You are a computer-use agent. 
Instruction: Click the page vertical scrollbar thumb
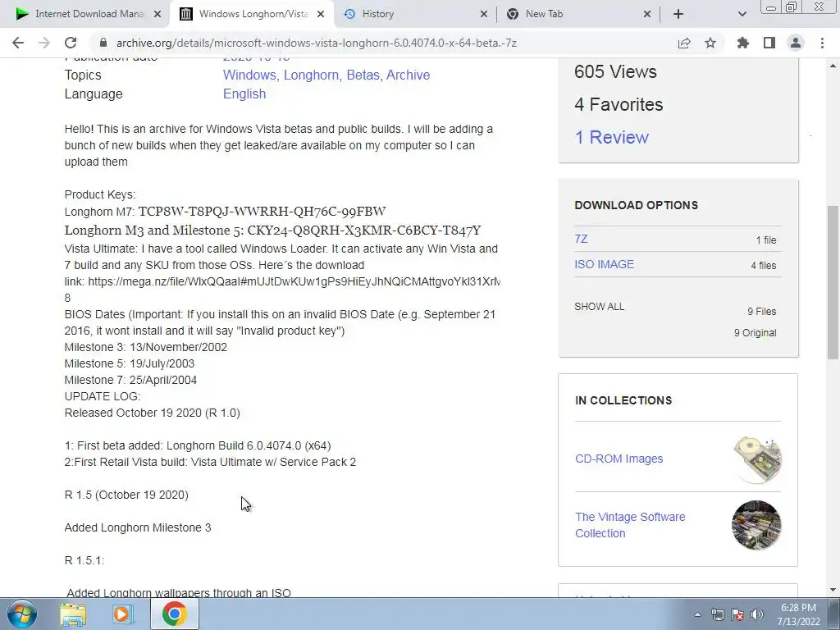click(x=833, y=282)
